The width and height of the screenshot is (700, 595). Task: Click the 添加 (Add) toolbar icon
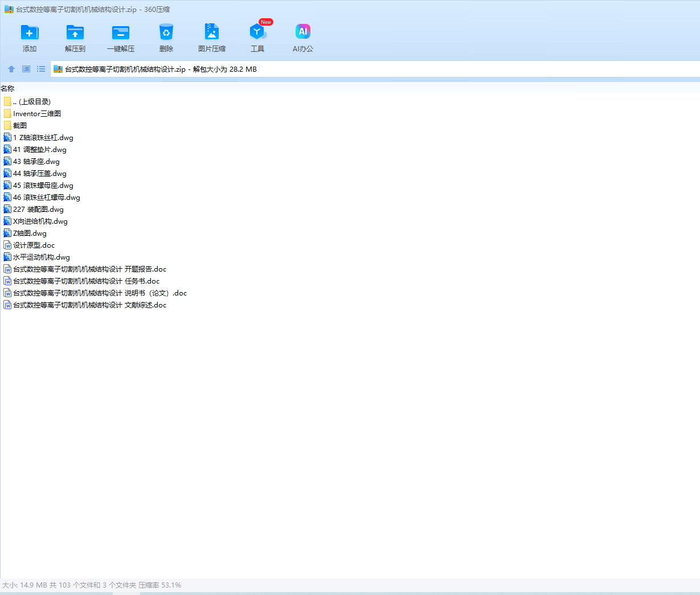30,32
